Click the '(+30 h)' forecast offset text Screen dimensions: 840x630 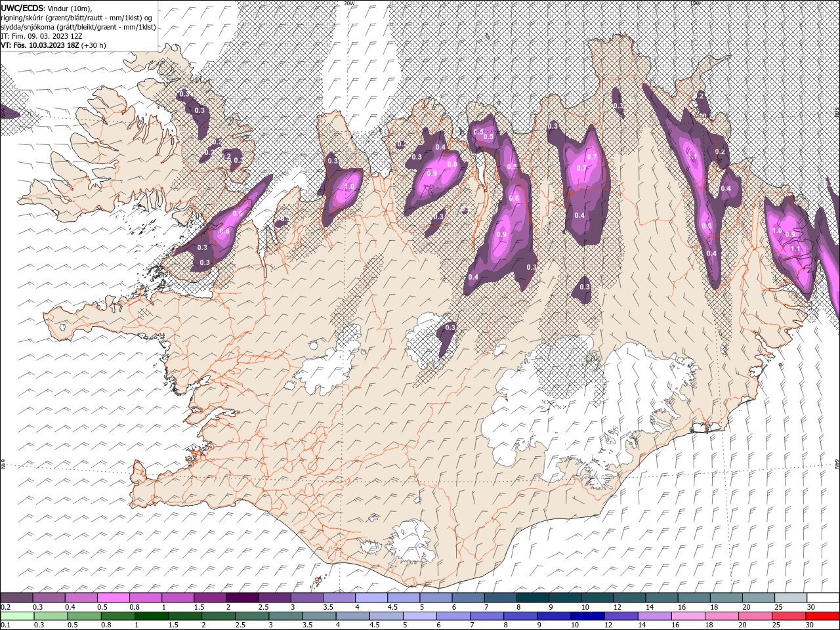coord(93,45)
